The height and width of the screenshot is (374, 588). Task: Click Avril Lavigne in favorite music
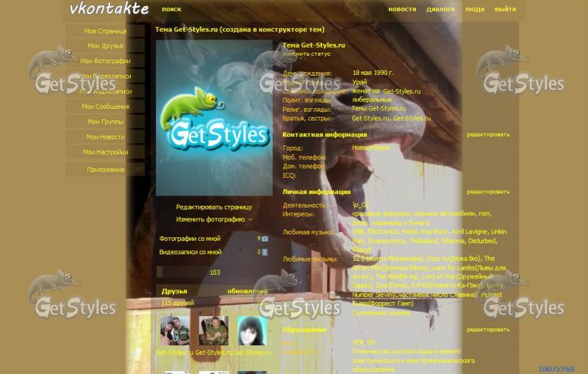point(469,231)
